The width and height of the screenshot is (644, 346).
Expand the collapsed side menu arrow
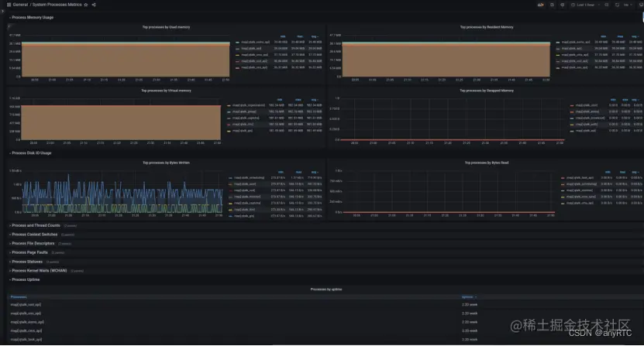pyautogui.click(x=2, y=11)
